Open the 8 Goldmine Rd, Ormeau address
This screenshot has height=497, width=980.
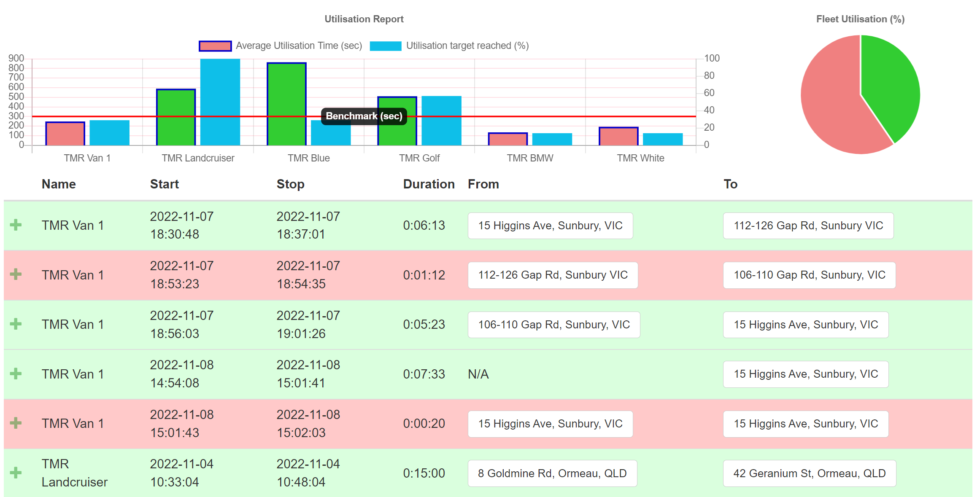(553, 473)
